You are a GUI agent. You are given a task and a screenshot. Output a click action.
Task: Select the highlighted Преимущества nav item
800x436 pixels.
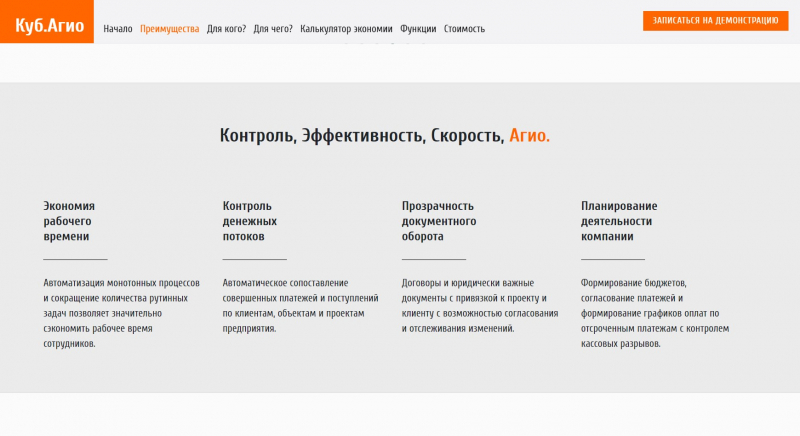coord(169,29)
